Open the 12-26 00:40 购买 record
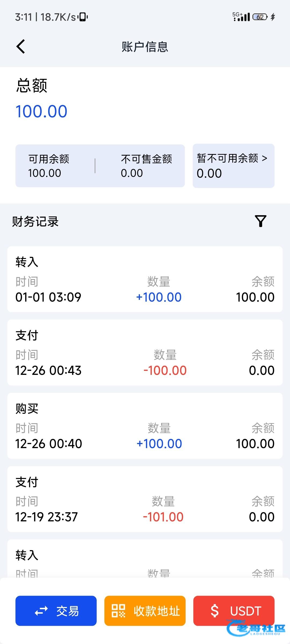This screenshot has width=290, height=644. tap(145, 426)
